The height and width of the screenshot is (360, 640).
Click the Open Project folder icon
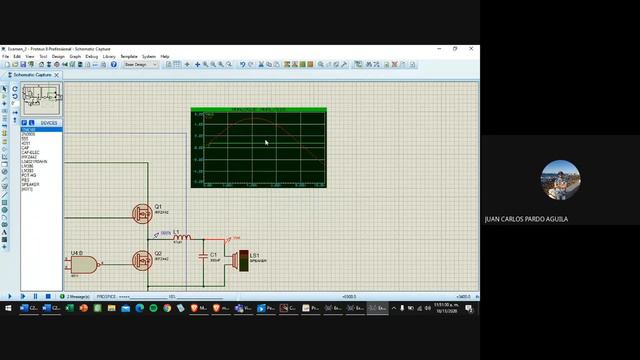coord(15,64)
